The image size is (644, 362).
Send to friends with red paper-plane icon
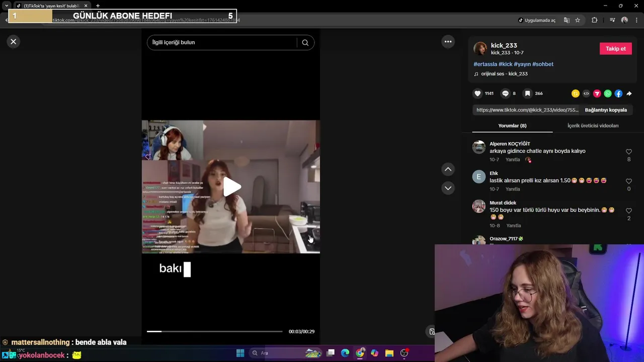pyautogui.click(x=597, y=94)
